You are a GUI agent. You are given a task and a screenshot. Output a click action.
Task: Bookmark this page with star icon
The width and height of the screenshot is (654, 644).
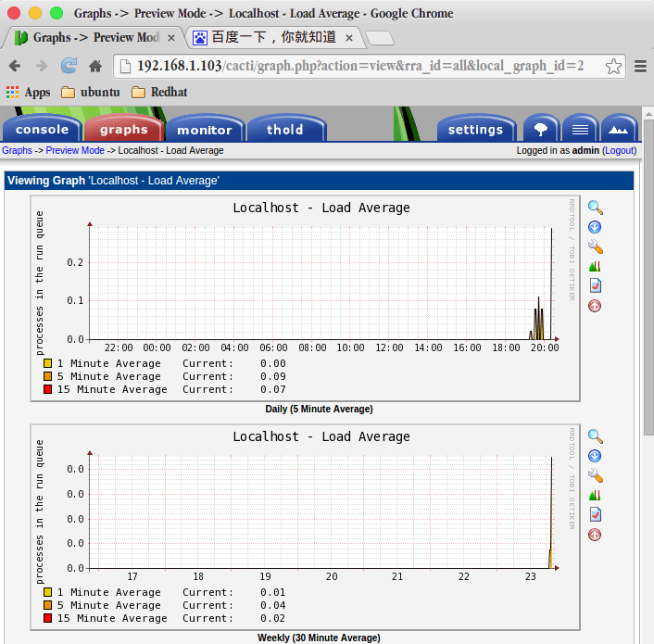[x=613, y=67]
